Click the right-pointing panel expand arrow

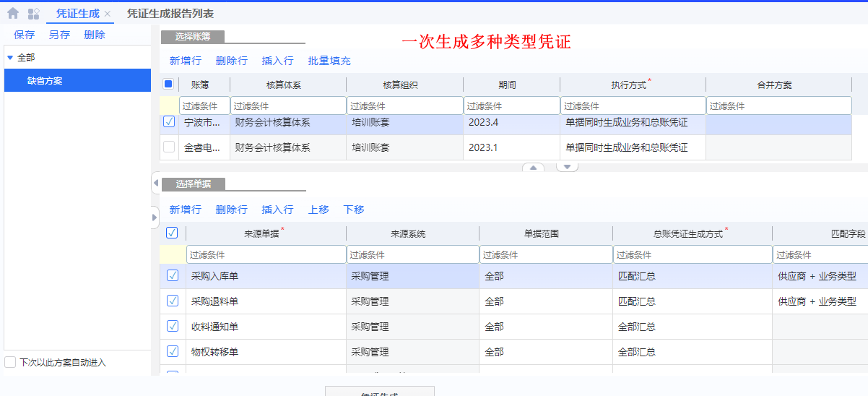click(155, 217)
